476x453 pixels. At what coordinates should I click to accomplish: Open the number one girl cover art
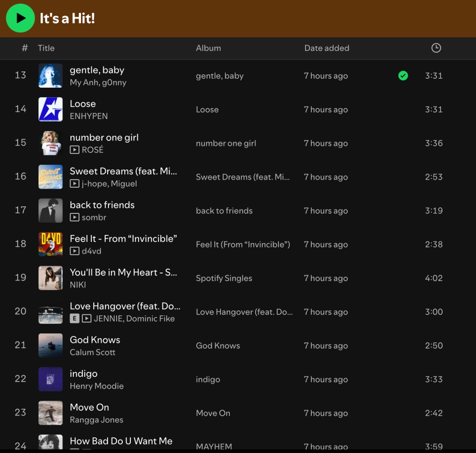(x=50, y=143)
